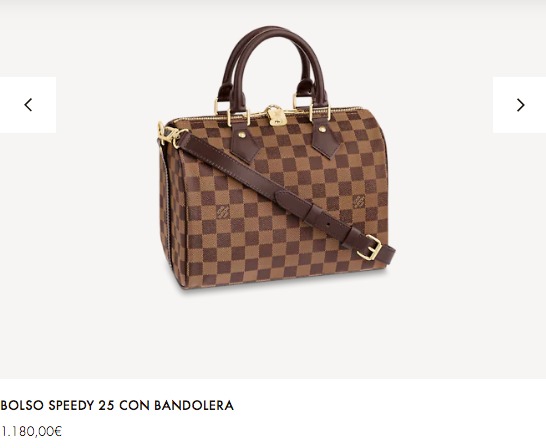This screenshot has width=546, height=448.
Task: Go to the previous product image
Action: point(28,105)
